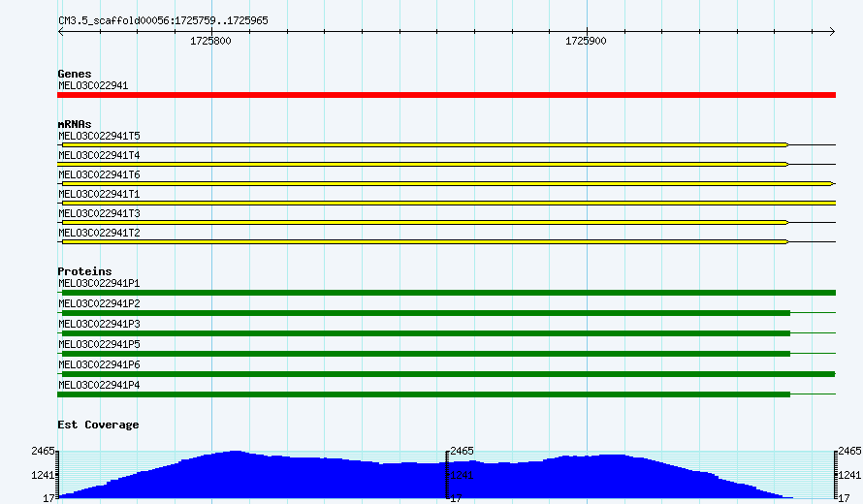The width and height of the screenshot is (863, 504).
Task: Click the MEL03C022941P1 protein label
Action: coord(99,283)
